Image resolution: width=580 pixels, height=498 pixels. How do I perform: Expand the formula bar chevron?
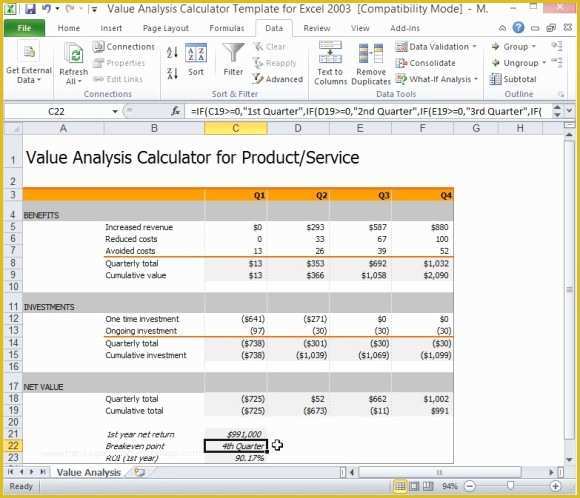click(x=569, y=110)
